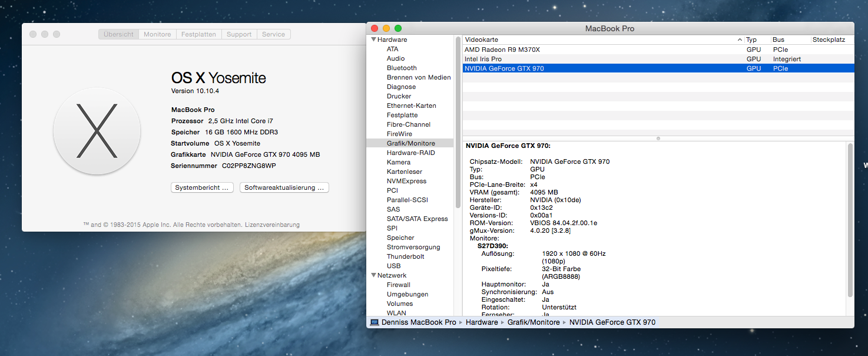This screenshot has height=356, width=868.
Task: Collapse the Netzwerk section triangle
Action: 373,275
